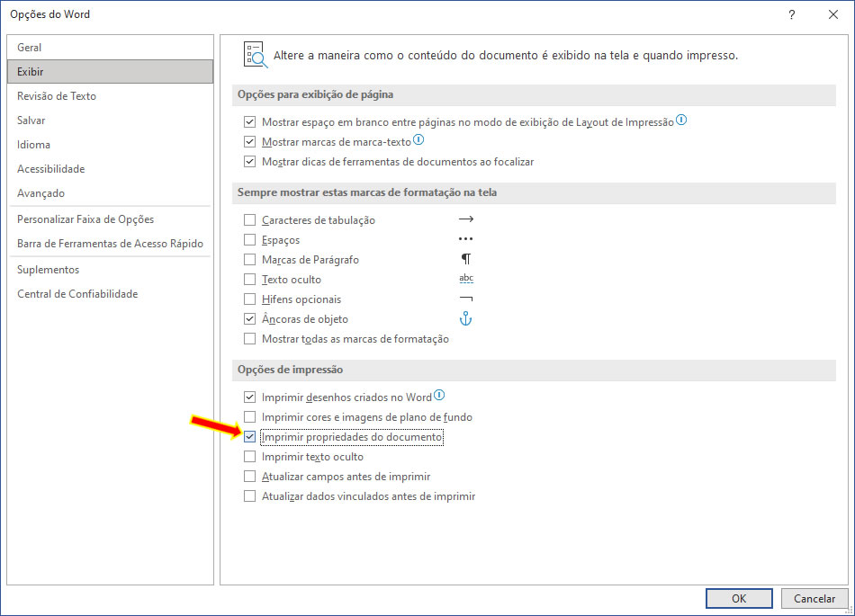Click the tab arrow symbol beside Caracteres de tabulação
Screen dimensions: 855x616
coord(465,219)
